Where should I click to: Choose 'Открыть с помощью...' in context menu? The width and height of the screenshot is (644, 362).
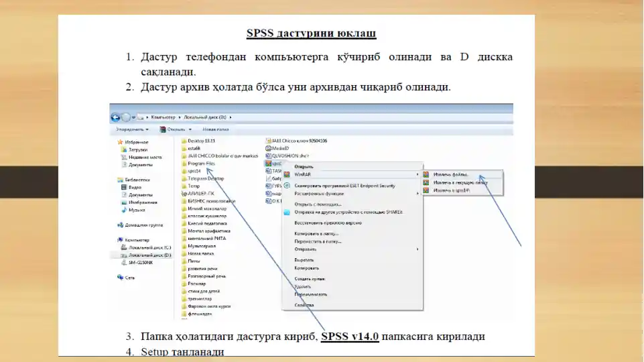click(318, 204)
